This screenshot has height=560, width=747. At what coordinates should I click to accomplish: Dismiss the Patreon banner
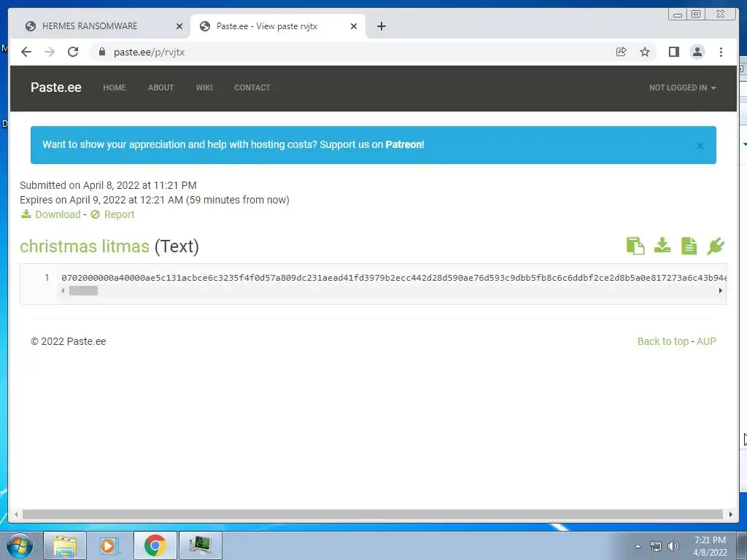pos(700,146)
